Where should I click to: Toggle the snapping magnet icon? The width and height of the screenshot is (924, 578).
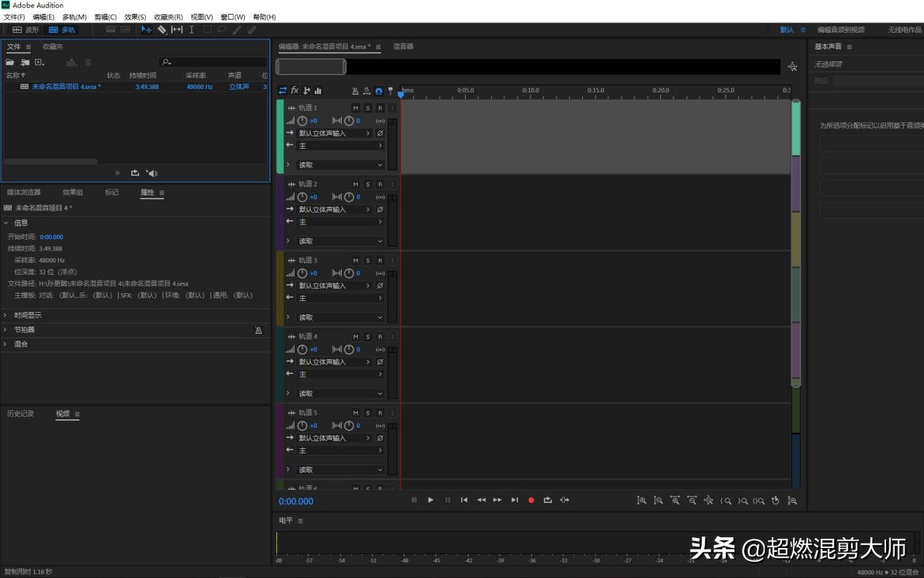(x=379, y=91)
